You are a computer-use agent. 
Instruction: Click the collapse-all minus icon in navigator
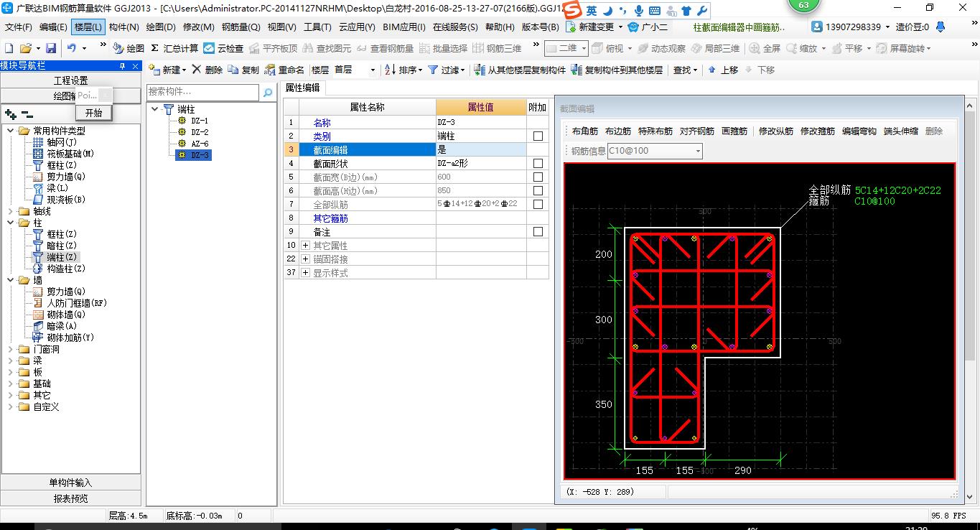(27, 113)
